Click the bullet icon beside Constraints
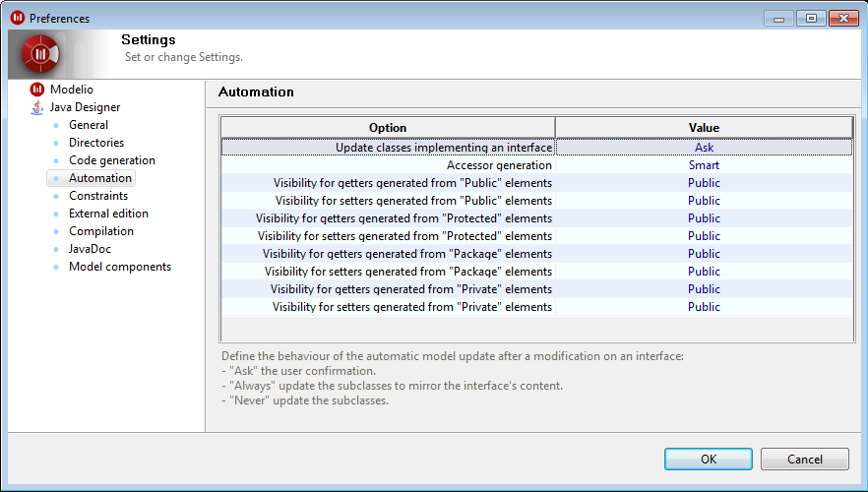Image resolution: width=868 pixels, height=492 pixels. pos(56,197)
